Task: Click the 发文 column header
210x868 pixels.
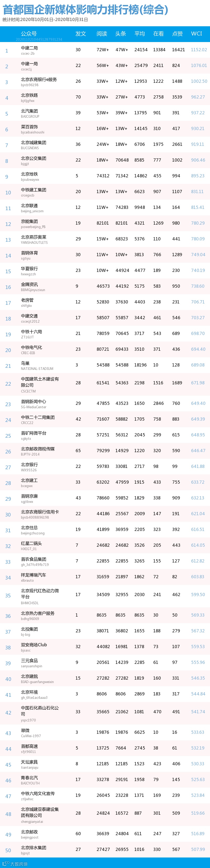Action: click(x=81, y=34)
